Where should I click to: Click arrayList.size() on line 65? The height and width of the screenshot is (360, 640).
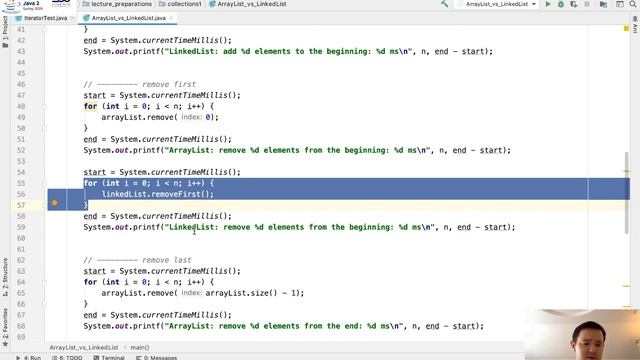(x=242, y=293)
